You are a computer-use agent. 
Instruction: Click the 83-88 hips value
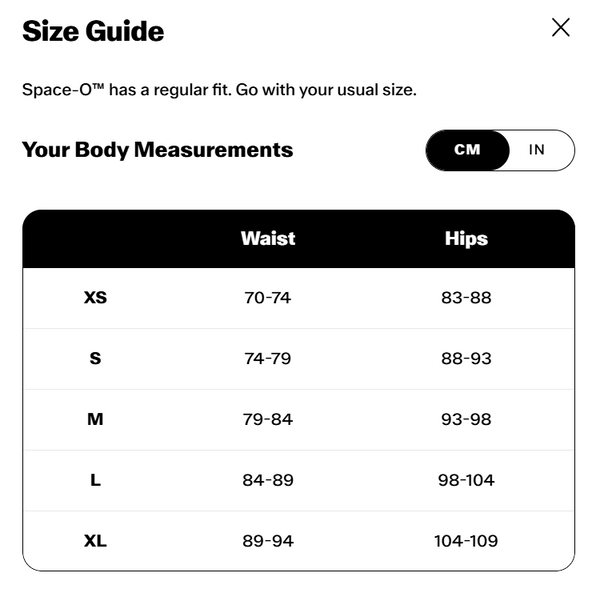pos(466,297)
